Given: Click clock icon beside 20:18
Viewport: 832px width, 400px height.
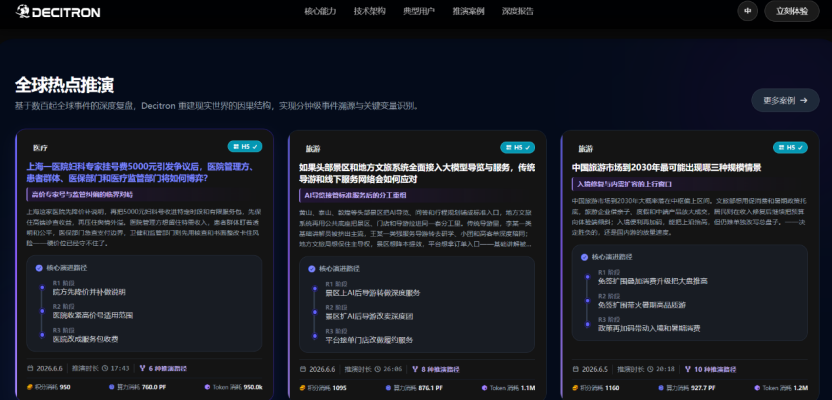Looking at the screenshot, I should click(650, 369).
